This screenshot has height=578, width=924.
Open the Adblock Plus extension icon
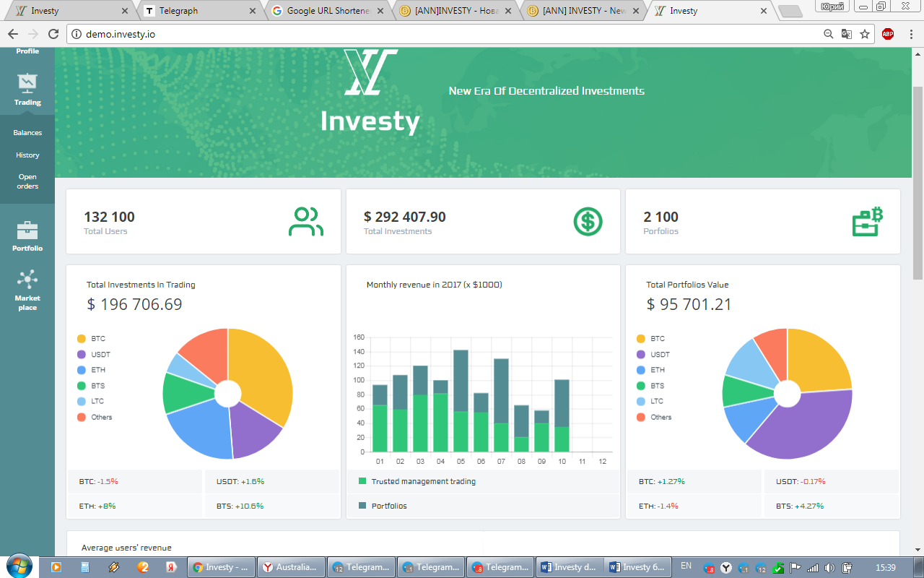(888, 34)
